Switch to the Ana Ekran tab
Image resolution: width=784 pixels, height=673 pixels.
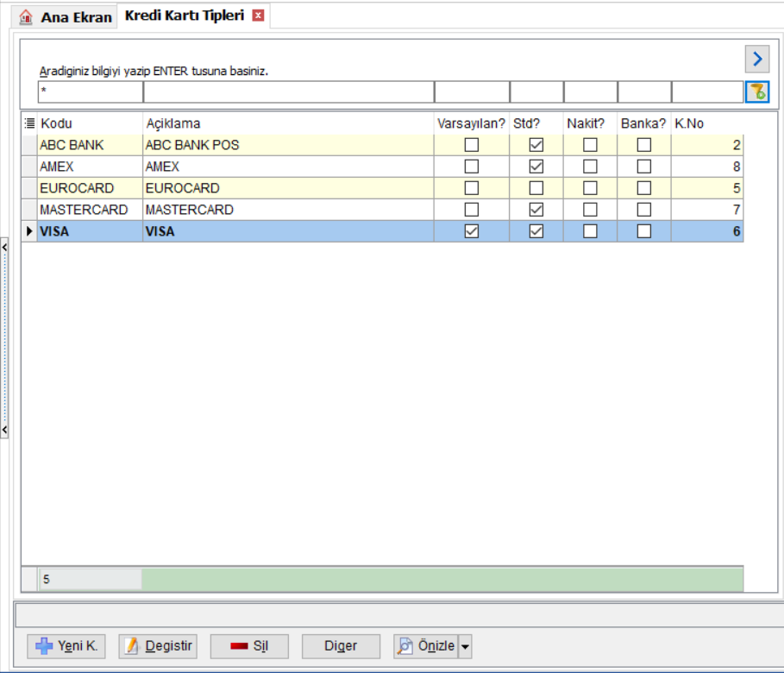(x=65, y=17)
